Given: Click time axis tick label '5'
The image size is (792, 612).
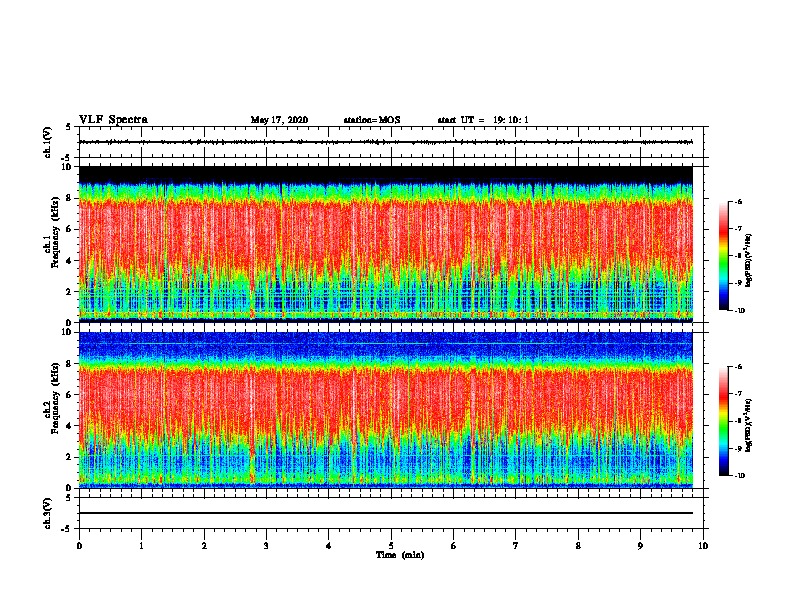Looking at the screenshot, I should tap(391, 546).
